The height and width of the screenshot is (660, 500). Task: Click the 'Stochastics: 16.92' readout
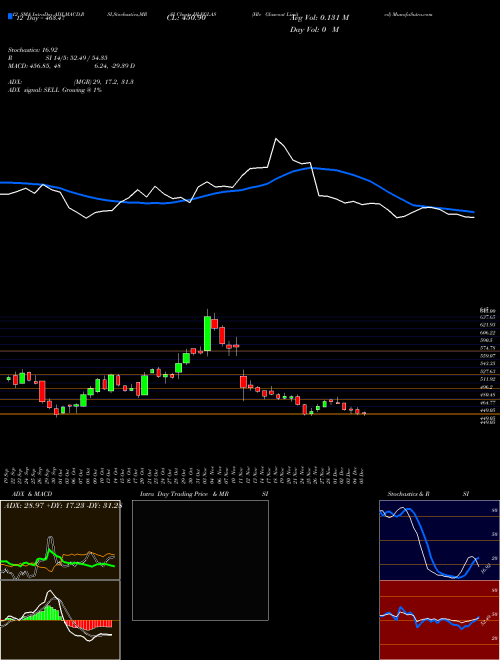pyautogui.click(x=33, y=50)
